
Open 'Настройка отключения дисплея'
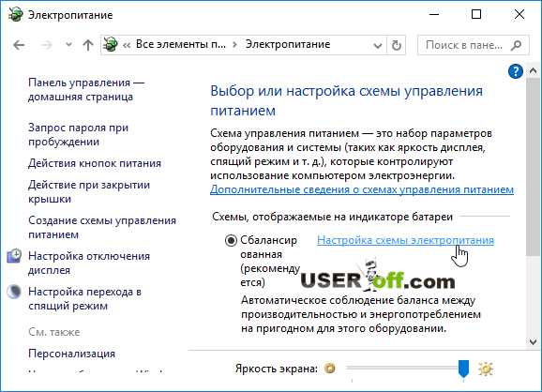[89, 264]
